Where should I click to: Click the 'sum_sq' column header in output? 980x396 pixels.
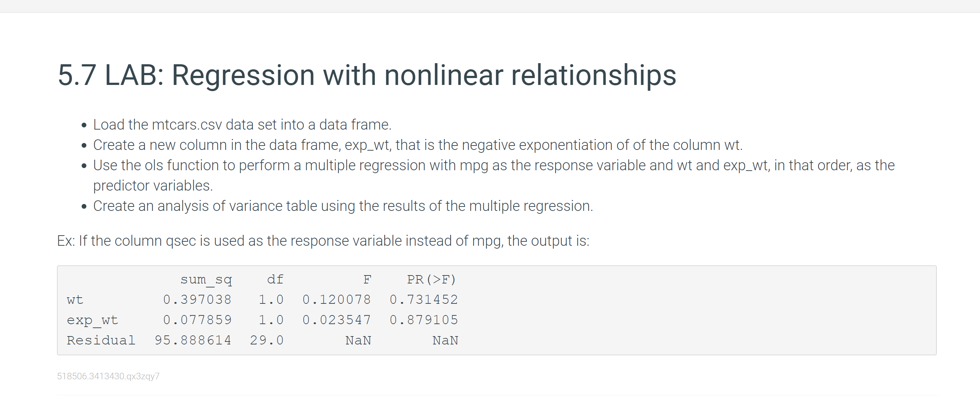206,279
